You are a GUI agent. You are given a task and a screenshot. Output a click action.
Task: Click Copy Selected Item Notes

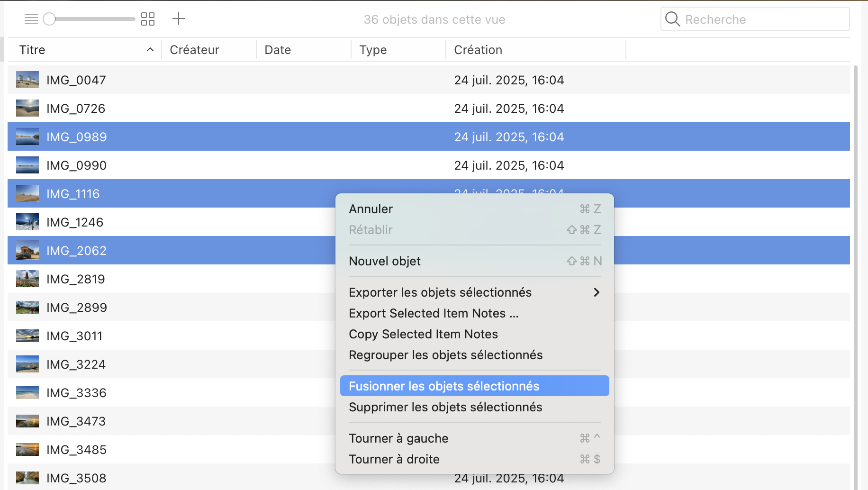[x=423, y=334]
